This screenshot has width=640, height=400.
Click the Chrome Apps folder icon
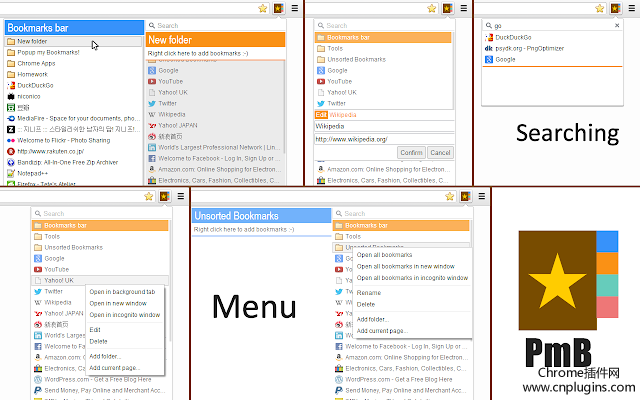[11, 63]
